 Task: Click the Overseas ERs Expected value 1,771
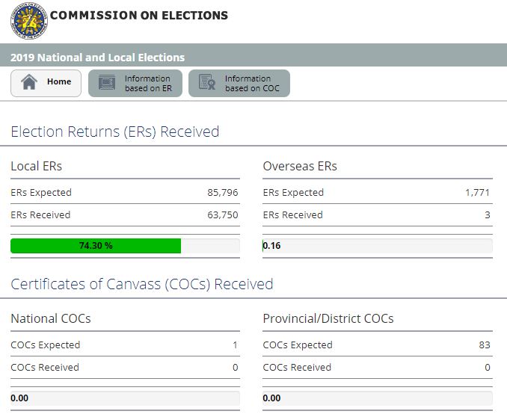tap(477, 193)
